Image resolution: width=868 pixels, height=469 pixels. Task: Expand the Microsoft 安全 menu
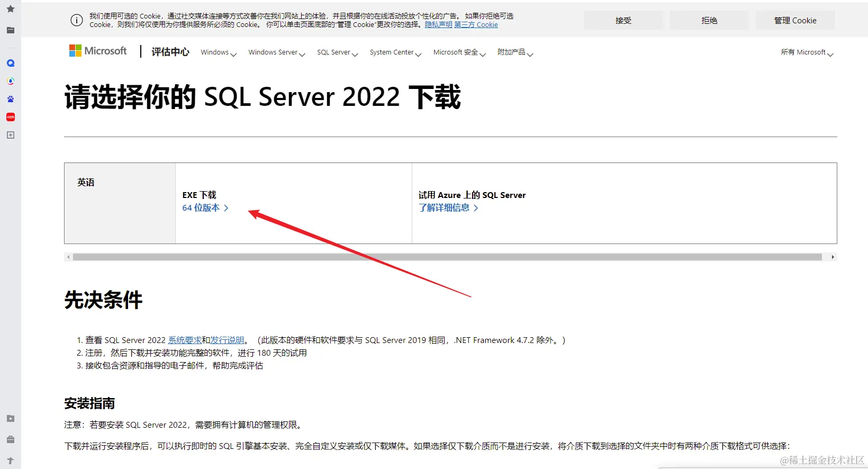click(x=459, y=52)
